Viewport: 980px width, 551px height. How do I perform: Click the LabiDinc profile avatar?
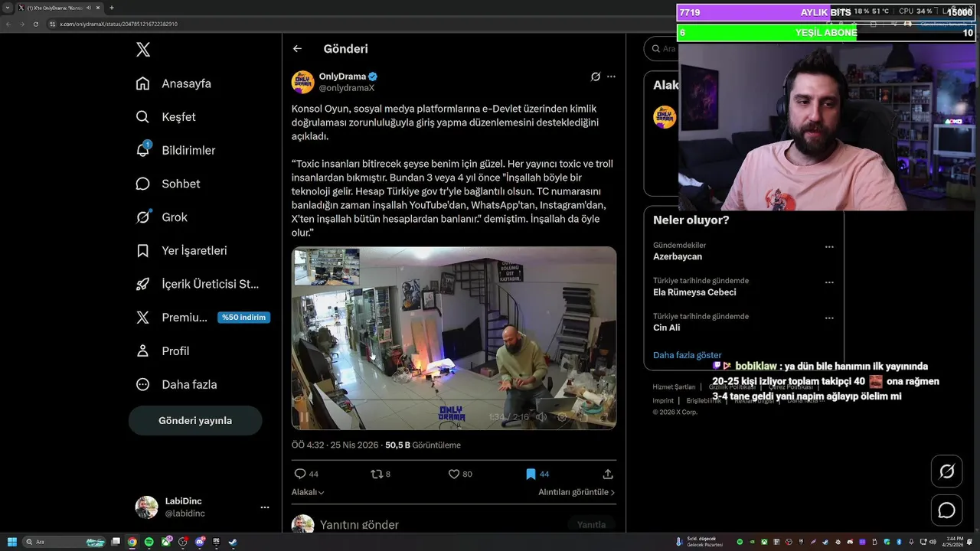tap(147, 507)
